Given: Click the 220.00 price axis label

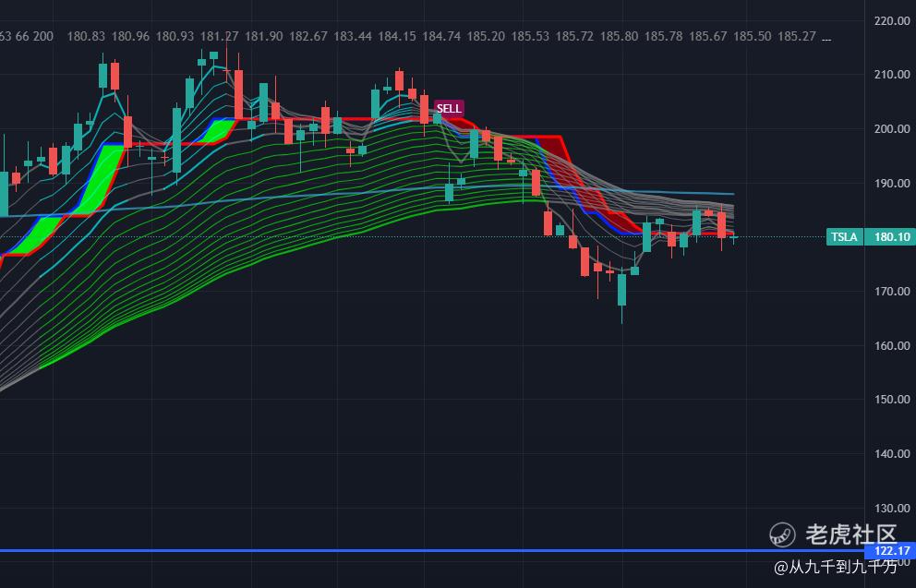Looking at the screenshot, I should tap(892, 21).
